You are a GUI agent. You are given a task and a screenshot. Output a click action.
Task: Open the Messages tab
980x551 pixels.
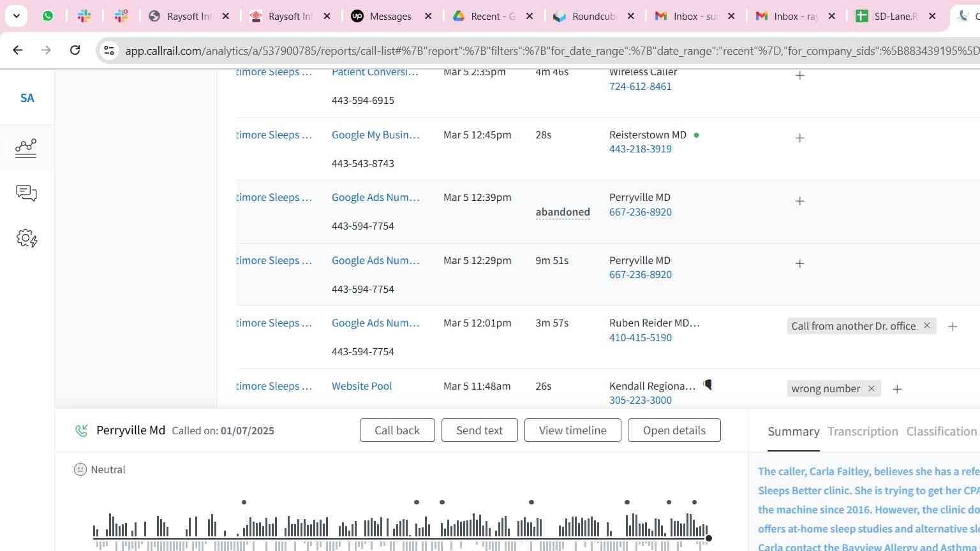tap(390, 16)
